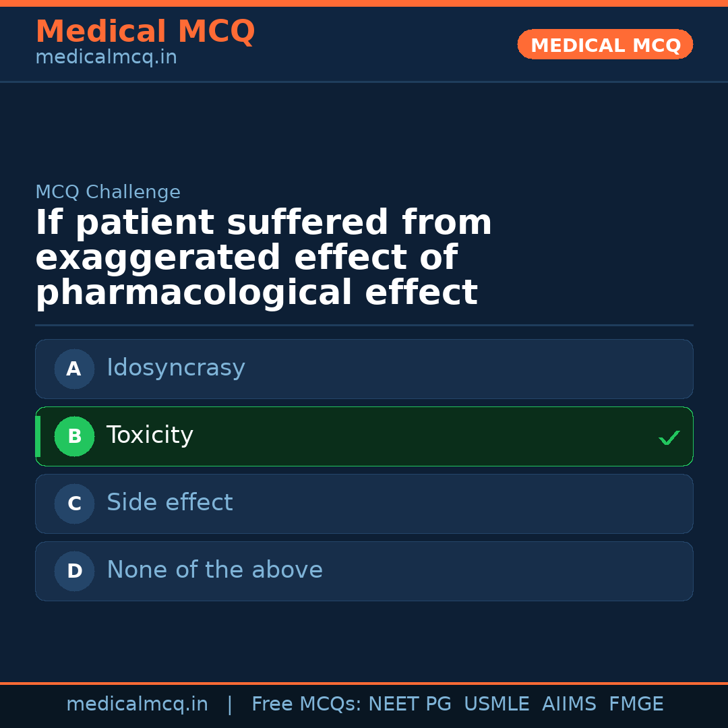Click the circular A badge icon
The image size is (728, 728).
74,369
